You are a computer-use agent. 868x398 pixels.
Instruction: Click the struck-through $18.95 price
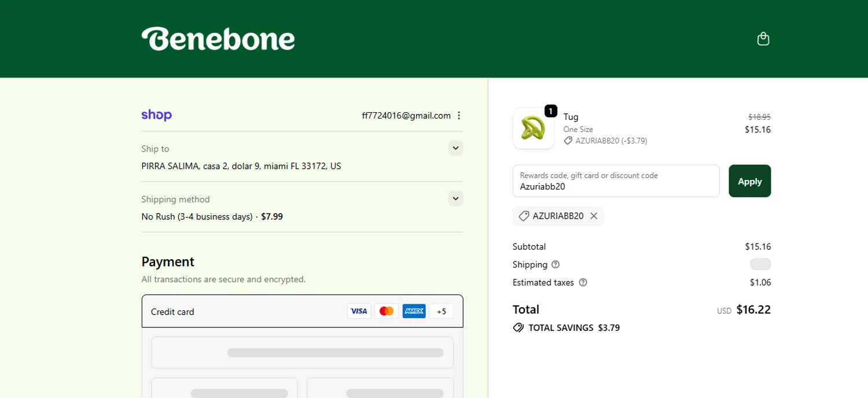click(x=759, y=117)
